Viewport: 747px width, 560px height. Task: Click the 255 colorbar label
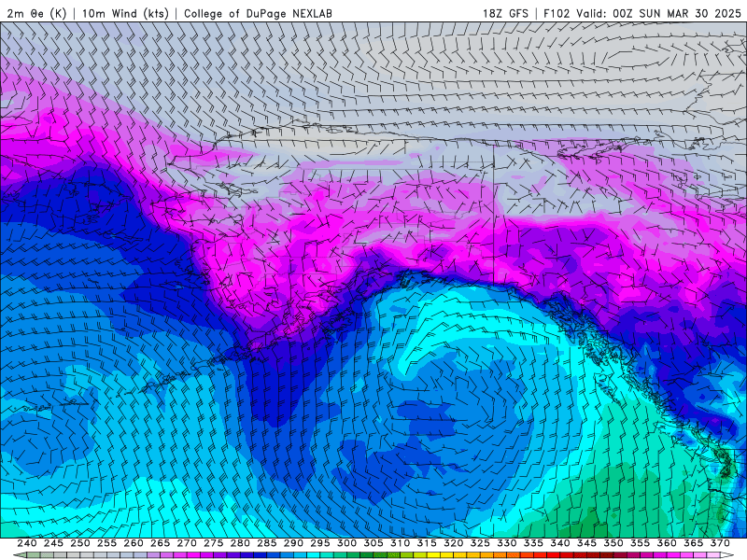[106, 543]
